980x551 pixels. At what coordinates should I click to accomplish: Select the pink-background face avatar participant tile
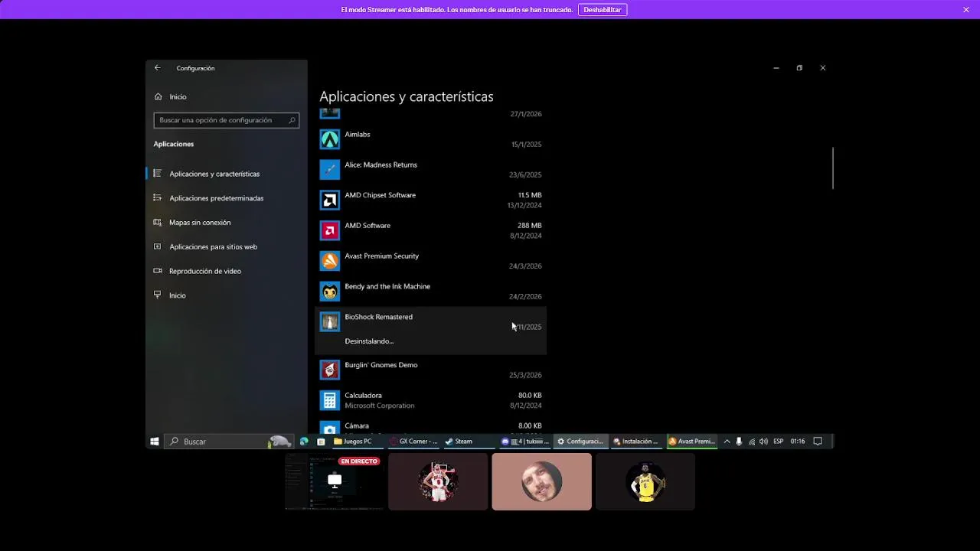541,481
